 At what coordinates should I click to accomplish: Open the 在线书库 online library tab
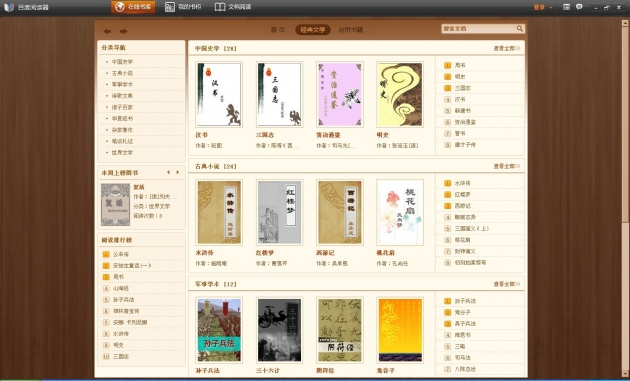point(133,7)
